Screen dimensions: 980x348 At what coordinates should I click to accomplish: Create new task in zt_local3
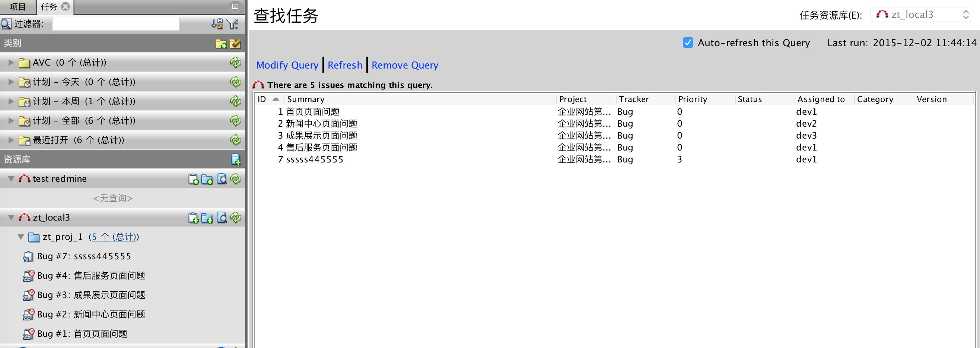tap(194, 218)
